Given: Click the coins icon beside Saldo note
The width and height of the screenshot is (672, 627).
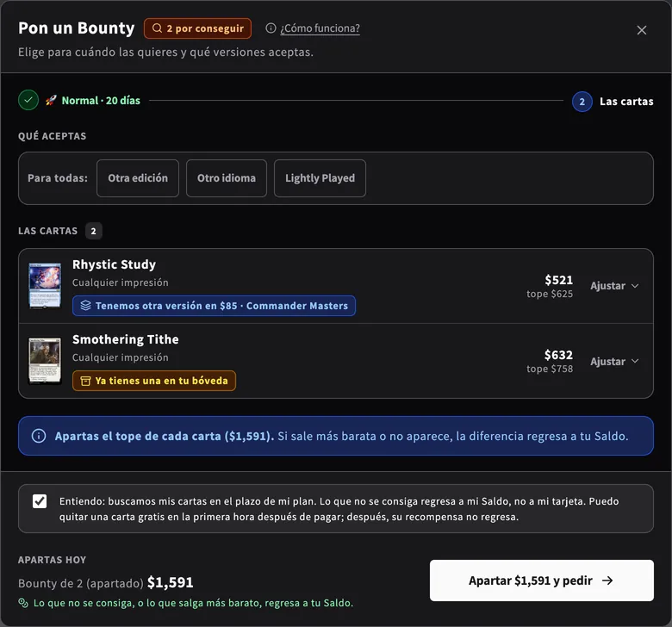Looking at the screenshot, I should 23,603.
